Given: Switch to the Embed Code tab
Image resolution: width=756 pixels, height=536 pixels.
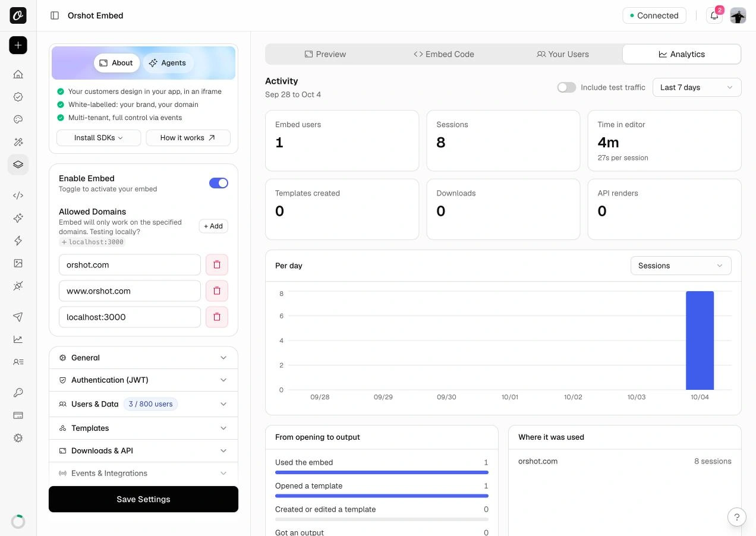Looking at the screenshot, I should [x=444, y=54].
